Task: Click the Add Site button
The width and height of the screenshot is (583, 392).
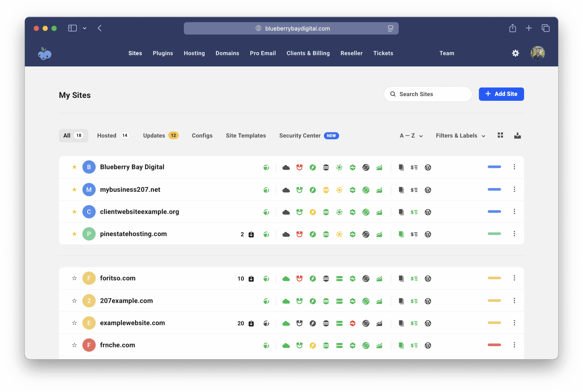Action: [501, 94]
